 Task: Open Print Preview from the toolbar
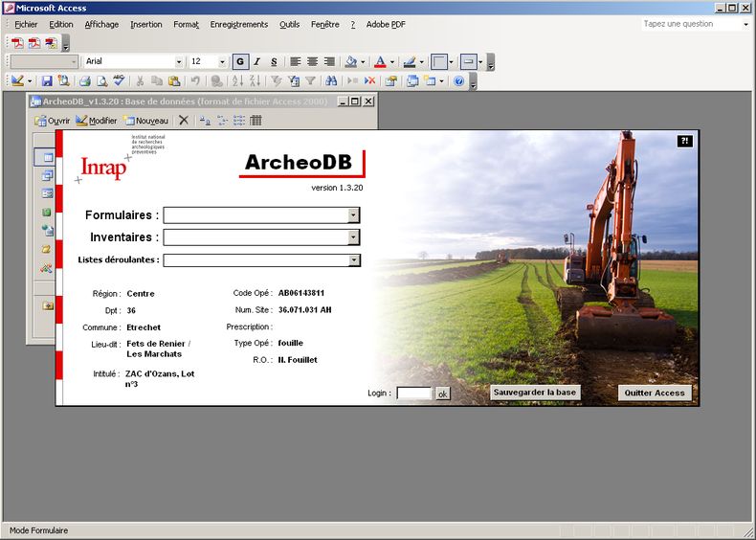[x=101, y=81]
